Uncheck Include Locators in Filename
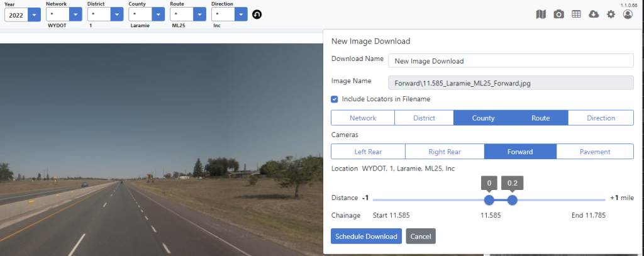Screen dimensions: 644x256 coord(335,99)
